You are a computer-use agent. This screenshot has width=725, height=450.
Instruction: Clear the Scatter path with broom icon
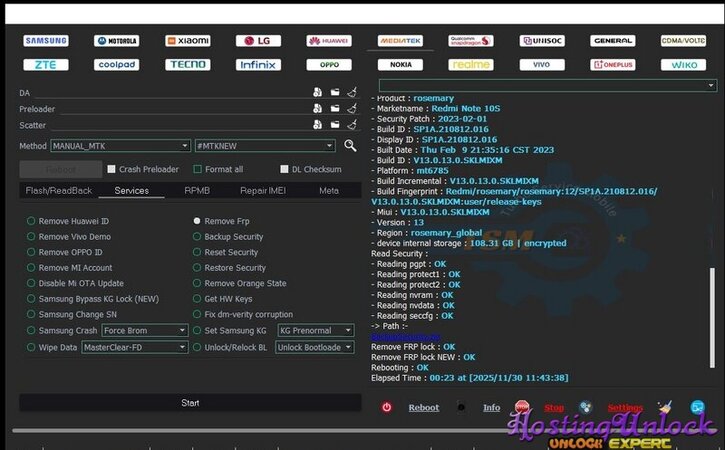pos(351,125)
